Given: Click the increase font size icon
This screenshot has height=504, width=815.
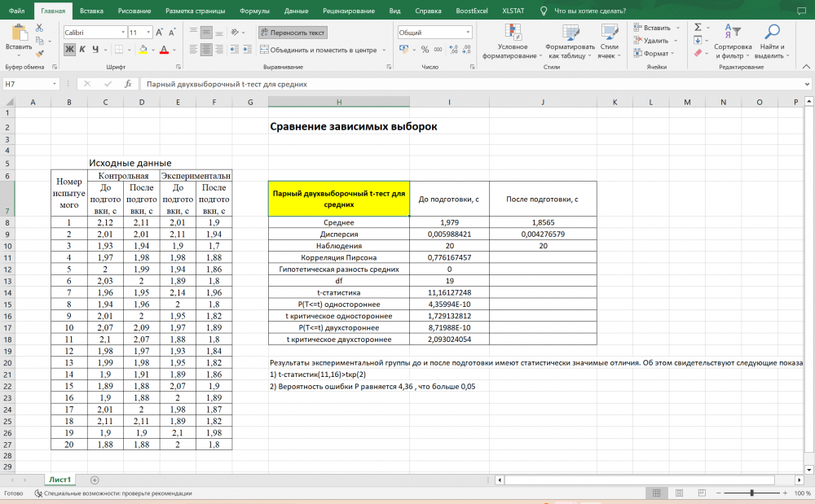Looking at the screenshot, I should pos(159,33).
